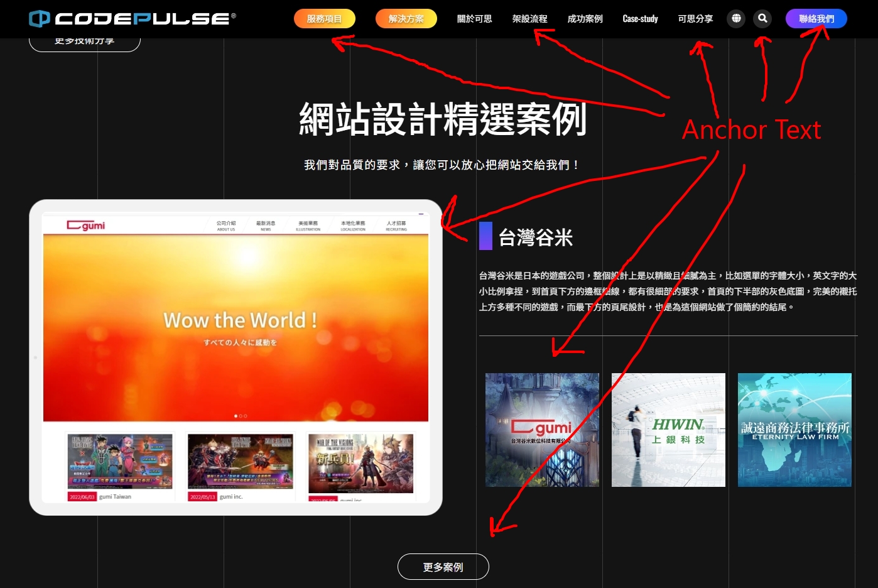This screenshot has height=588, width=878.
Task: Click the carousel dots in banner
Action: [x=241, y=416]
